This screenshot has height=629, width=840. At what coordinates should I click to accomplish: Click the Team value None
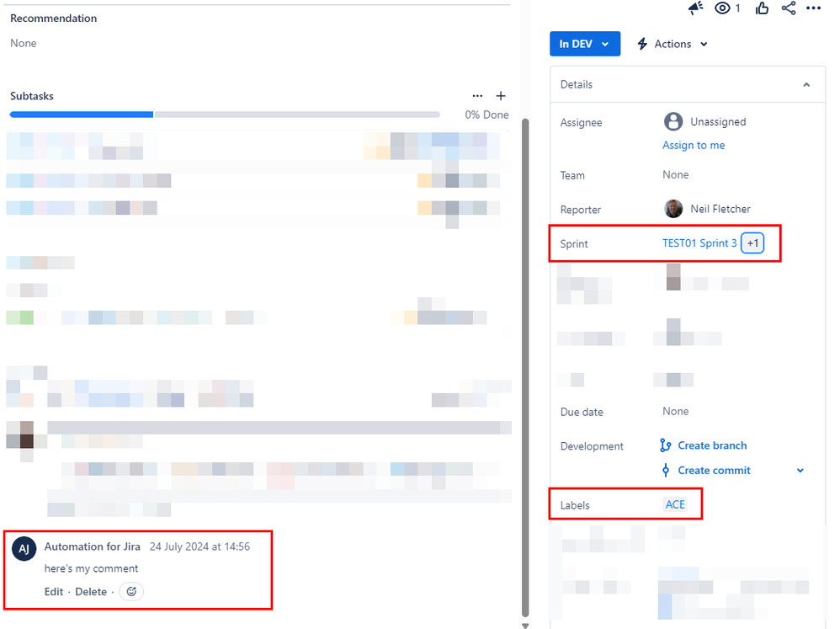click(676, 174)
